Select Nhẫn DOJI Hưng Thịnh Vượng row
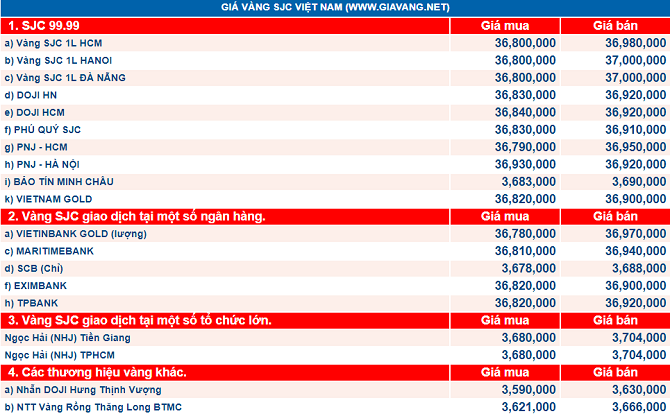 coord(335,390)
